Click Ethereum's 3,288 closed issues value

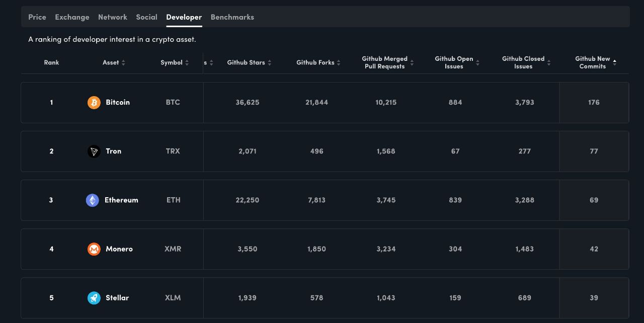tap(524, 200)
